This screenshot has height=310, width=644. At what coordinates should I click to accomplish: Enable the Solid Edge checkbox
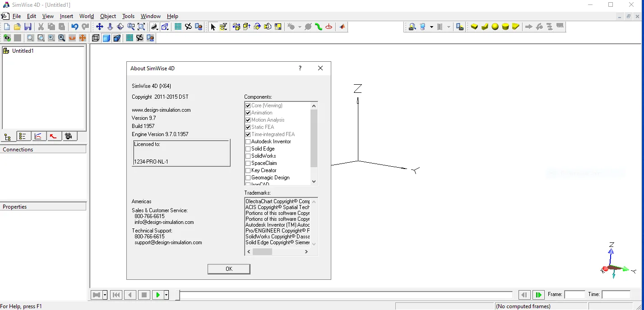coord(248,149)
